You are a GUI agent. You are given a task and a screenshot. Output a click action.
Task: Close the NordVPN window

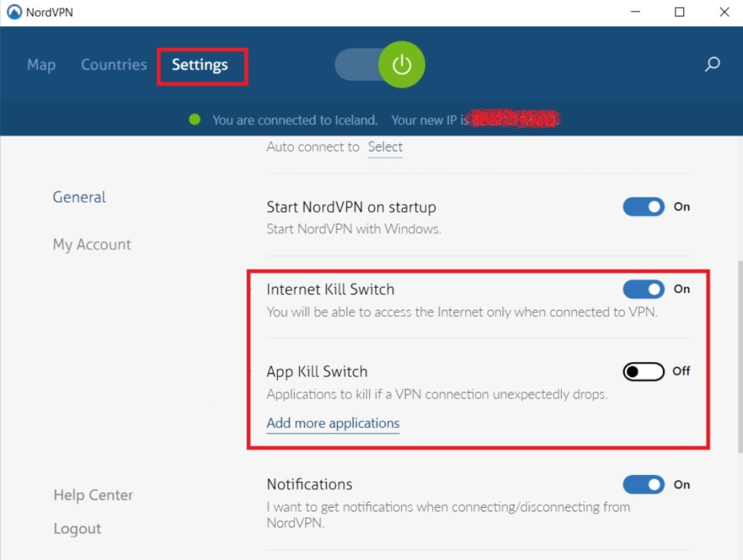(724, 12)
